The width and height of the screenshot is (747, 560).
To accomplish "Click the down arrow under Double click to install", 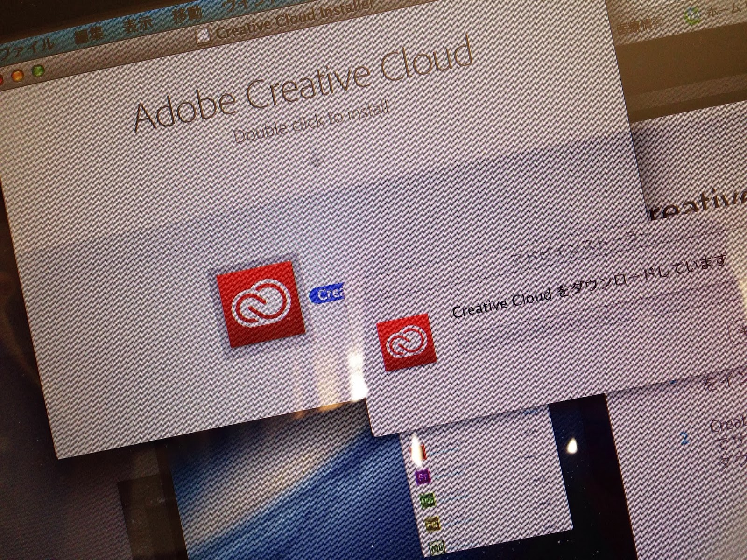I will point(316,161).
